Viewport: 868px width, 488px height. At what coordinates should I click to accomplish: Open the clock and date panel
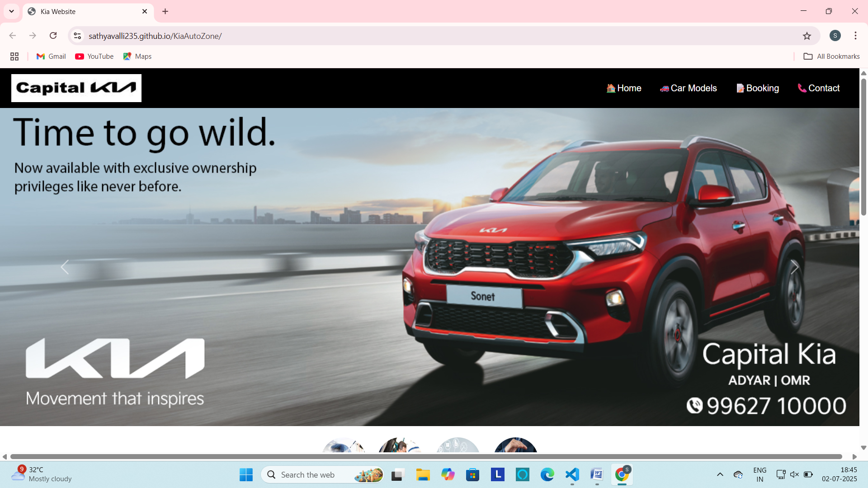pos(840,474)
